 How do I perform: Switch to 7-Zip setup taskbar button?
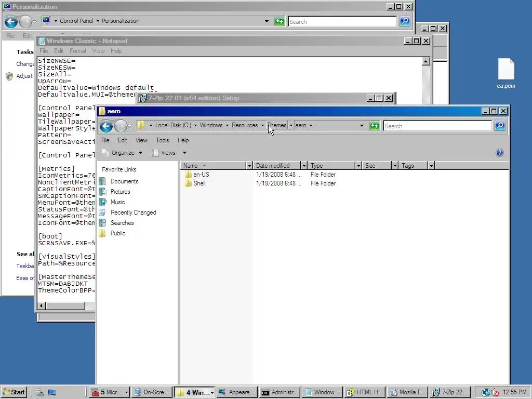(450, 392)
